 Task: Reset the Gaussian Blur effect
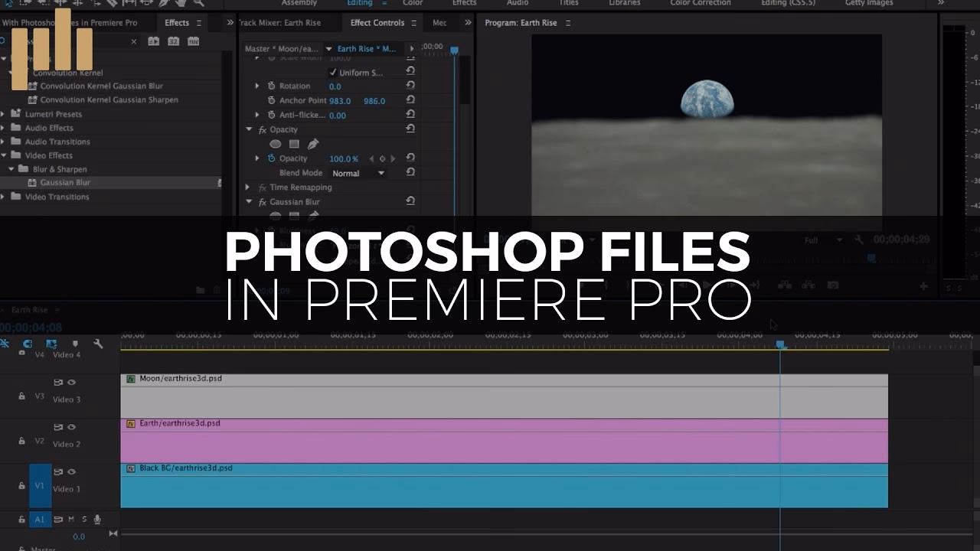coord(410,201)
